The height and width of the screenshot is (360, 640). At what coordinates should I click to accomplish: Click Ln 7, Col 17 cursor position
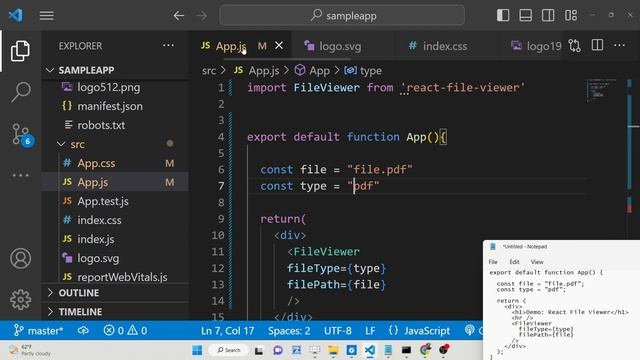click(x=227, y=330)
